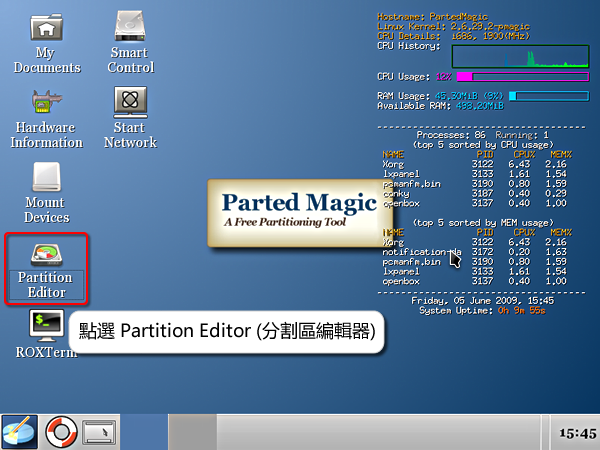Click the Partition Editor text label

click(46, 285)
